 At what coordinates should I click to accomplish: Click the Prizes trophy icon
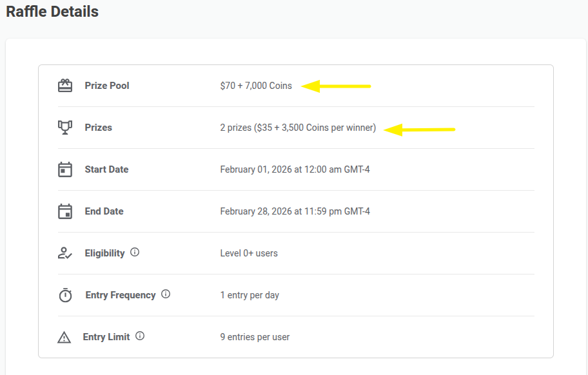pos(65,128)
